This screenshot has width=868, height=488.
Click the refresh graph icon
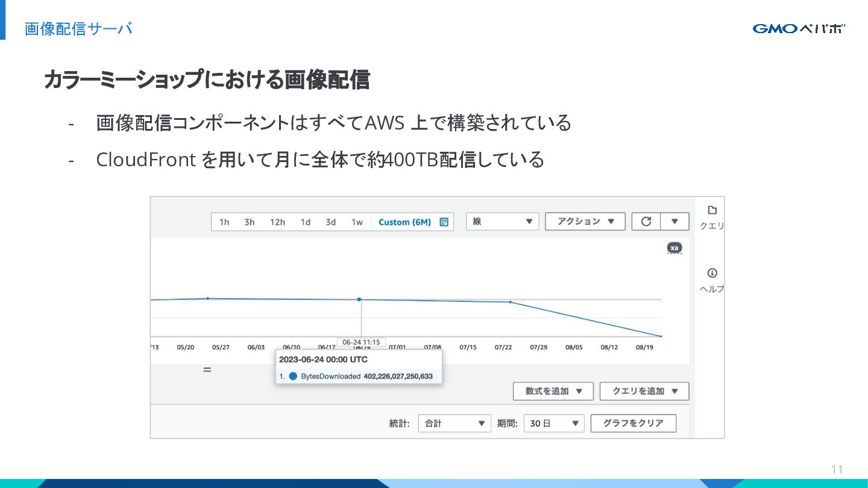tap(646, 222)
